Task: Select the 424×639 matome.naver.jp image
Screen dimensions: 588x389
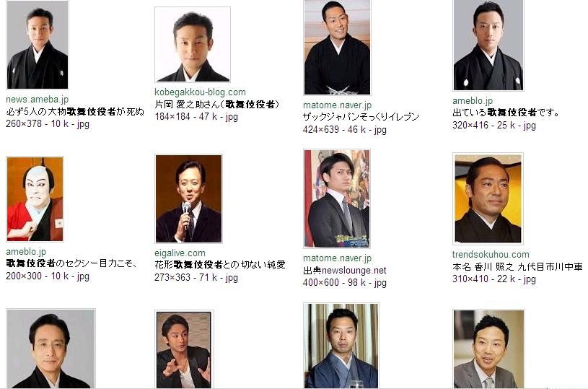Action: coord(337,47)
